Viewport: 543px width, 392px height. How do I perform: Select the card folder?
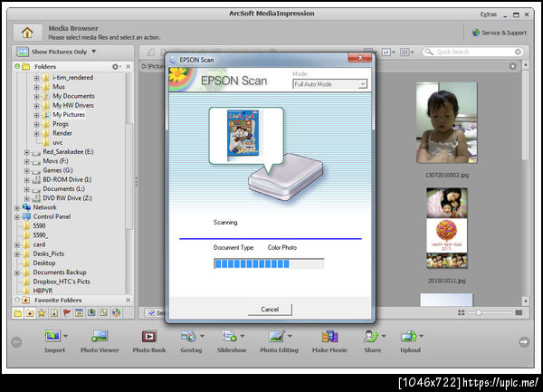pos(39,244)
